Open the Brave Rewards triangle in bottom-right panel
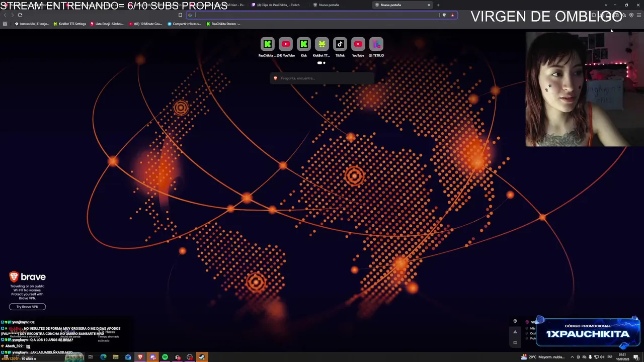The image size is (644, 362). tap(515, 332)
